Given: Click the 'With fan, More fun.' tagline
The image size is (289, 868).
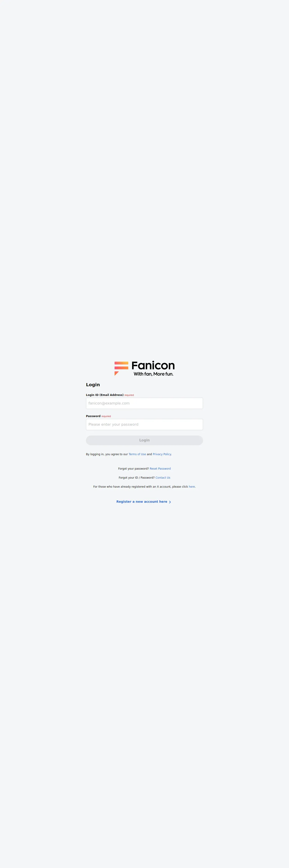Looking at the screenshot, I should point(154,374).
